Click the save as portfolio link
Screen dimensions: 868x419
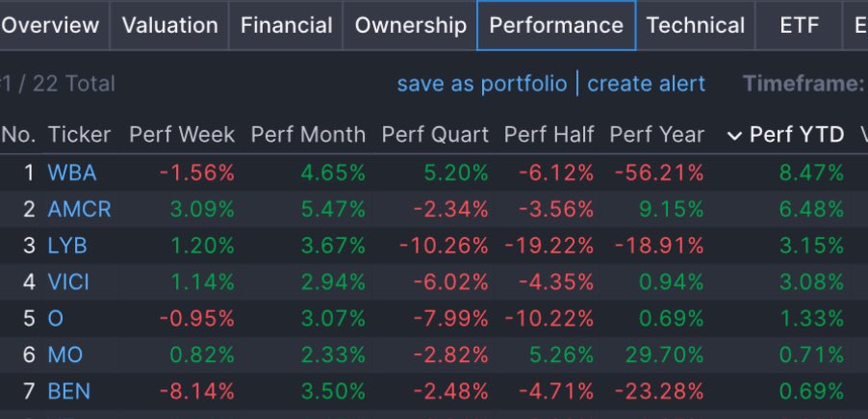tap(482, 84)
